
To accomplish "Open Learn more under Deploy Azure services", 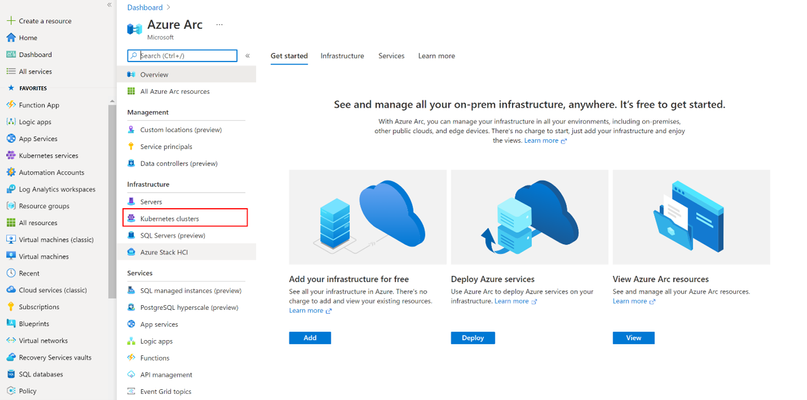I will click(x=516, y=301).
